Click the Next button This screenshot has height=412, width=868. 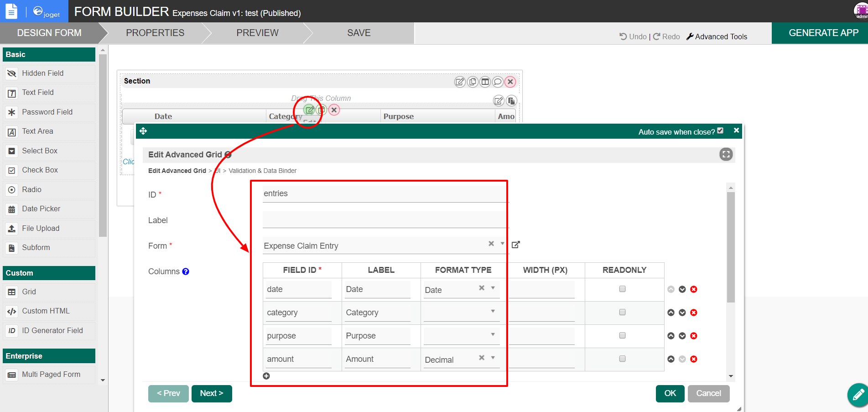(x=212, y=393)
